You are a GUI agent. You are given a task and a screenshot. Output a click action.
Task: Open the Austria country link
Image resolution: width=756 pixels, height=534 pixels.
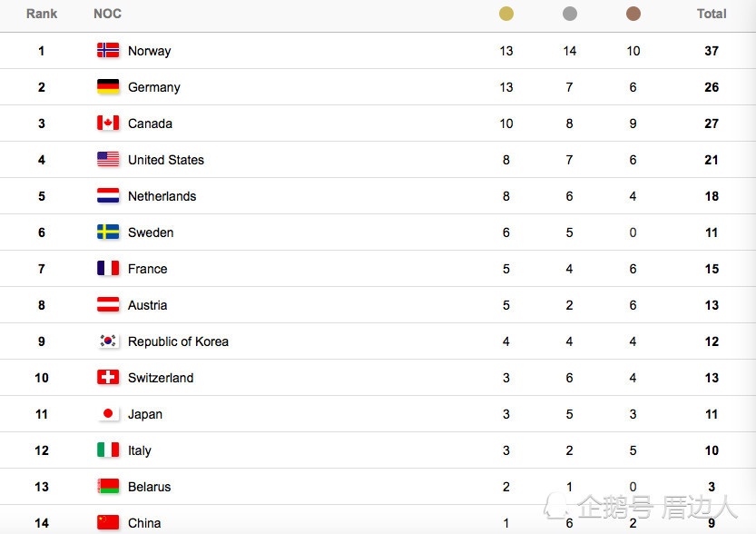(x=147, y=305)
